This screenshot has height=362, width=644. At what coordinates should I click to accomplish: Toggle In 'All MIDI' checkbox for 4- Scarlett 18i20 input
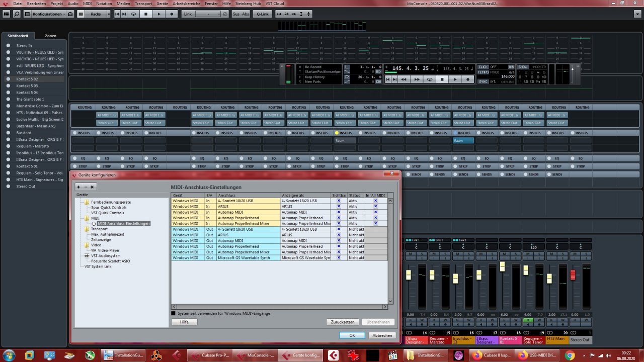click(x=375, y=201)
